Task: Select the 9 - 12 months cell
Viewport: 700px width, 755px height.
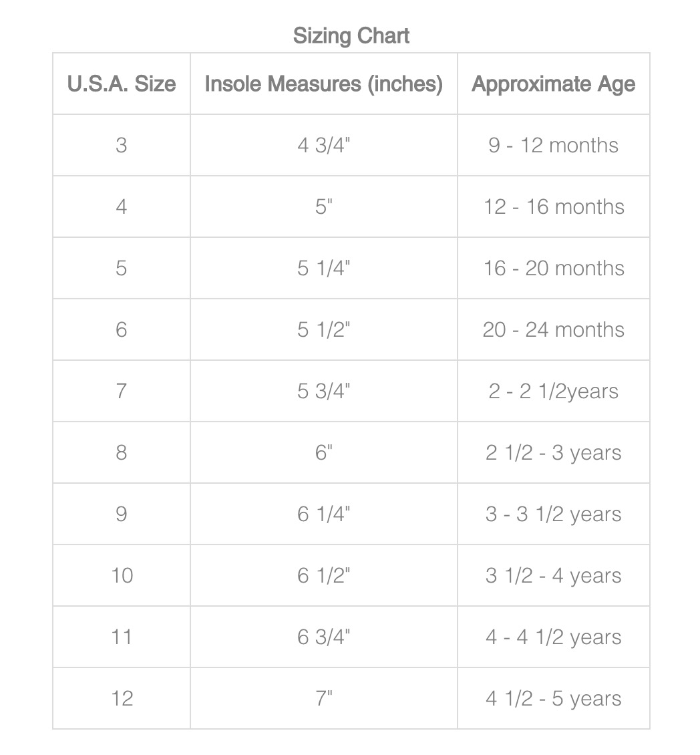Action: (x=553, y=145)
